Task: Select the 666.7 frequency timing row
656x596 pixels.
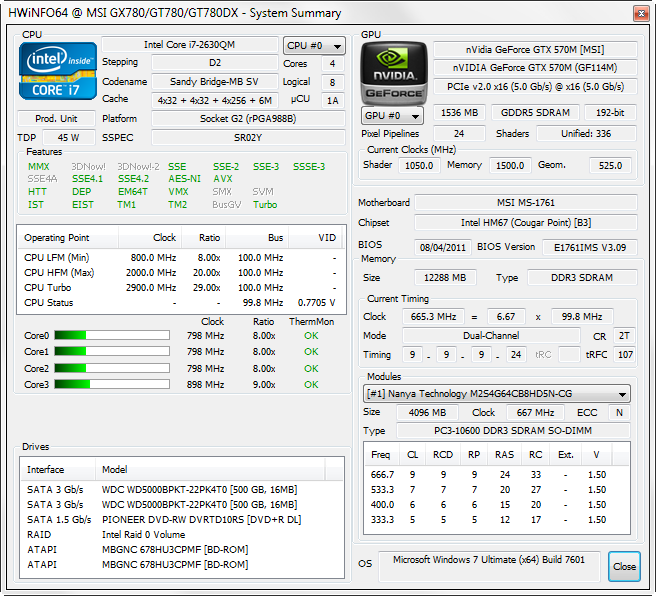Action: tap(497, 475)
